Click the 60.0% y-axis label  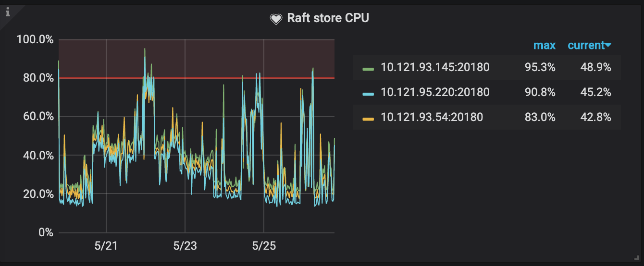coord(38,117)
